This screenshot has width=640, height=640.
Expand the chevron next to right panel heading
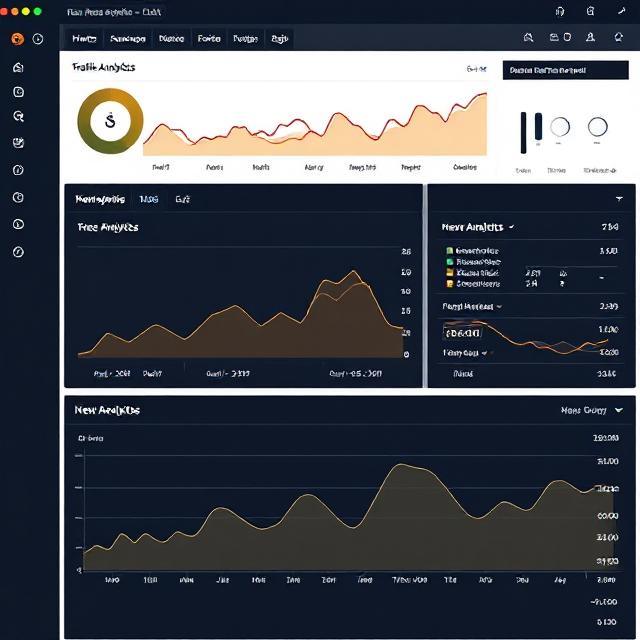(x=511, y=227)
